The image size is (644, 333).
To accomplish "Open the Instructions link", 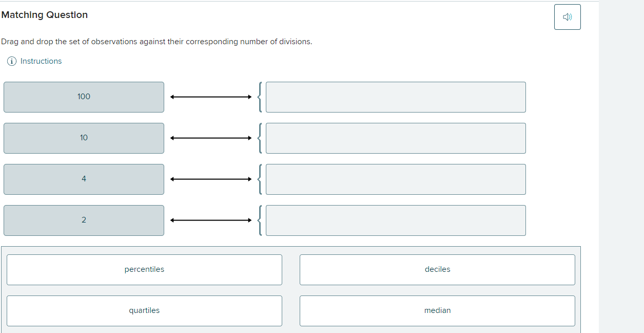I will [x=41, y=61].
